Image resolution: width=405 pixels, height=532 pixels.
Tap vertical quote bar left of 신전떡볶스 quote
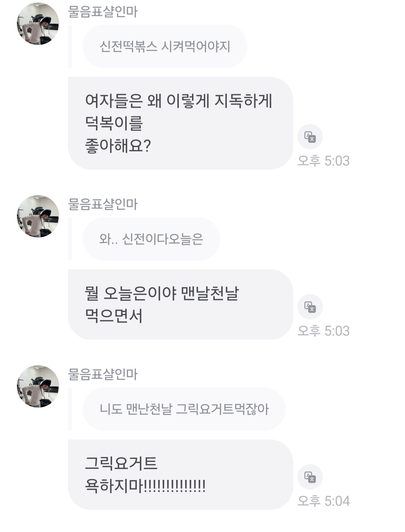(x=70, y=46)
